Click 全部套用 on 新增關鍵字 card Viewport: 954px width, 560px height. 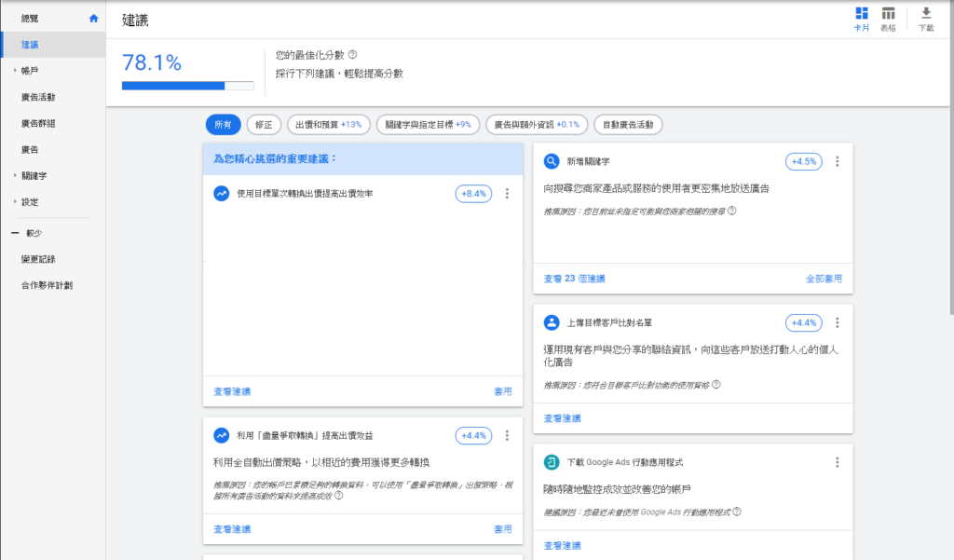(x=824, y=279)
